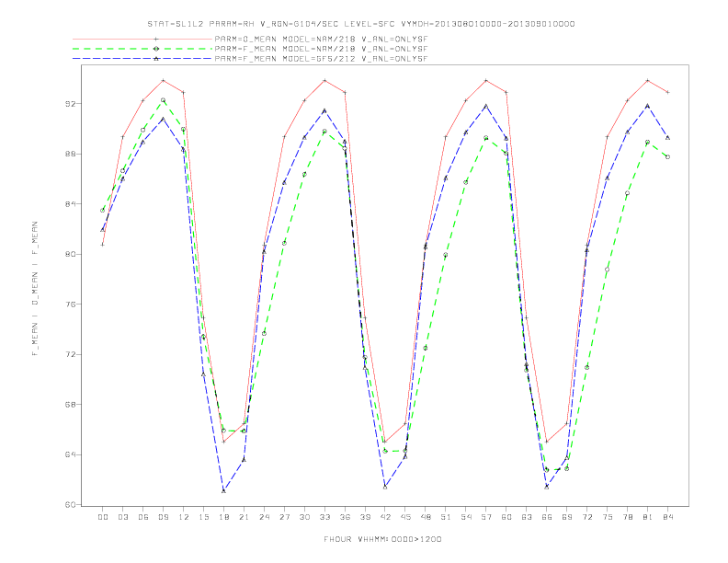728x563 pixels.
Task: Click x-axis forecast hour label 81
Action: pos(648,517)
